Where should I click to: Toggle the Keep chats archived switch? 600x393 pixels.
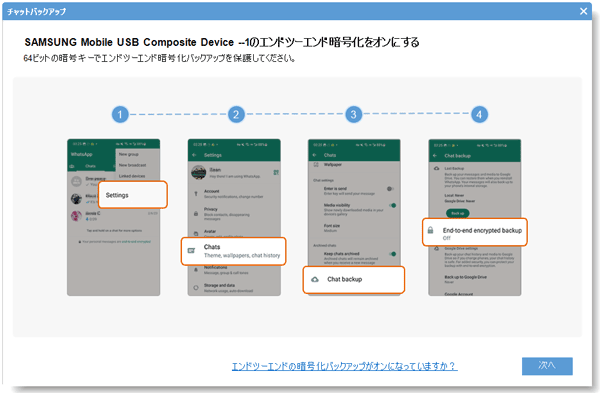point(392,254)
